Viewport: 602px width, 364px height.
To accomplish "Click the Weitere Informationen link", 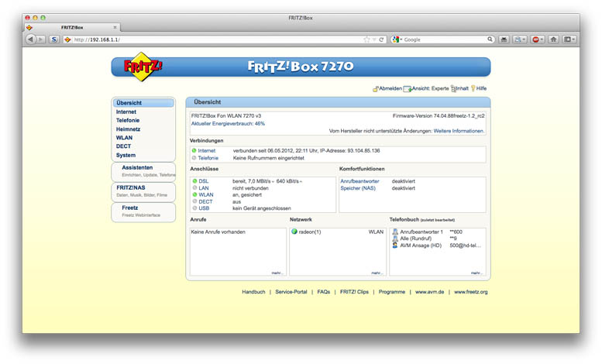I will (459, 131).
